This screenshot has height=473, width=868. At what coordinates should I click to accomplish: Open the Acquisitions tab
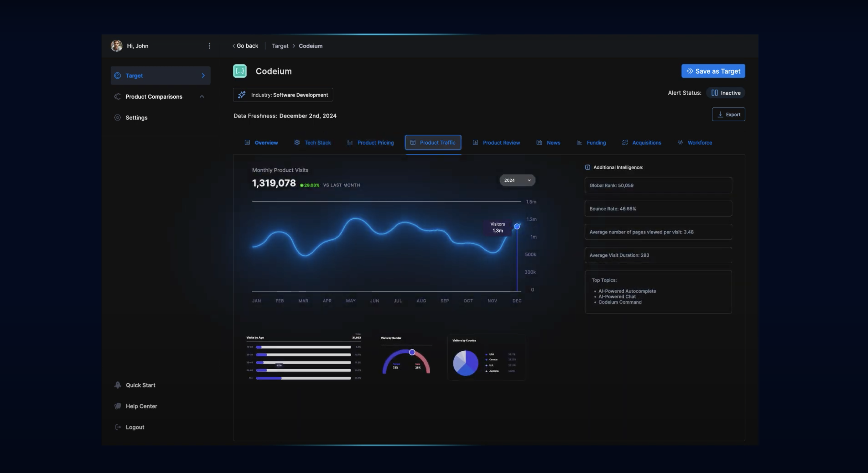point(641,142)
